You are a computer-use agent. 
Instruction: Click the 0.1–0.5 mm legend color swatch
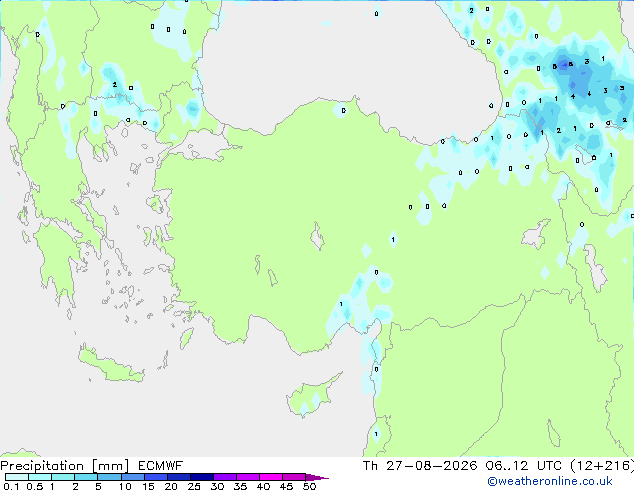pos(17,477)
